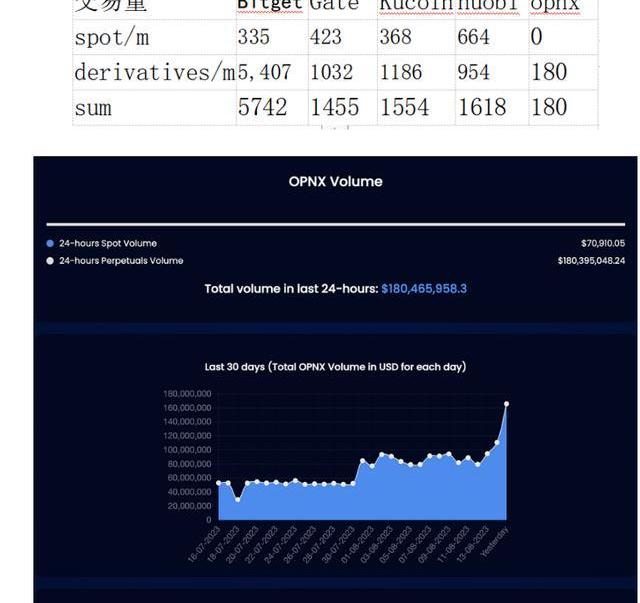Click the white Perpetuals Volume legend dot
Screen dimensions: 640x603
[x=51, y=261]
